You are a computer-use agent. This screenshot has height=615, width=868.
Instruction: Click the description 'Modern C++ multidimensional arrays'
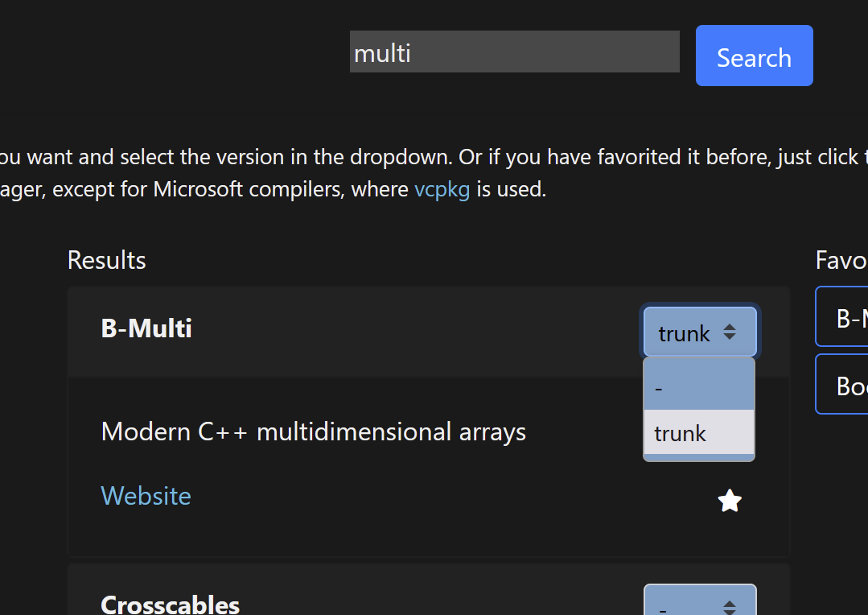pos(313,431)
